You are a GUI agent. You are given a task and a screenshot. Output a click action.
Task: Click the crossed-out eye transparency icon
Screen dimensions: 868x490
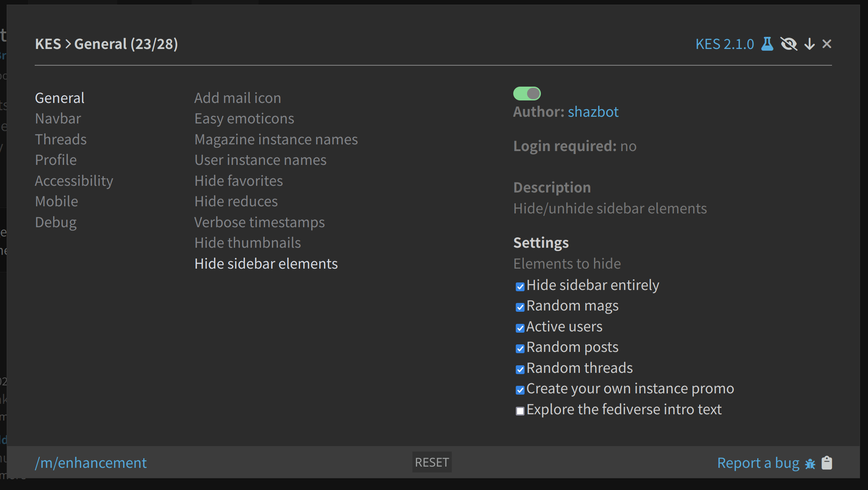click(789, 44)
